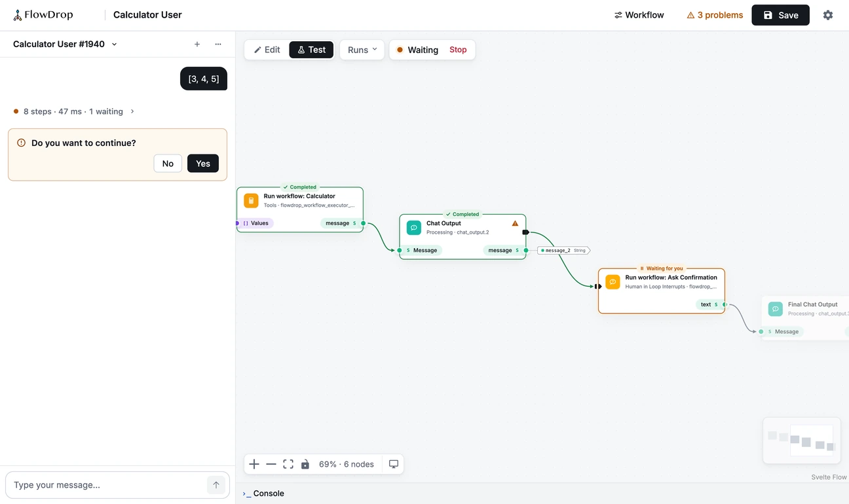This screenshot has height=504, width=849.
Task: Click the [3, 4, 5] chat message bubble
Action: (204, 79)
